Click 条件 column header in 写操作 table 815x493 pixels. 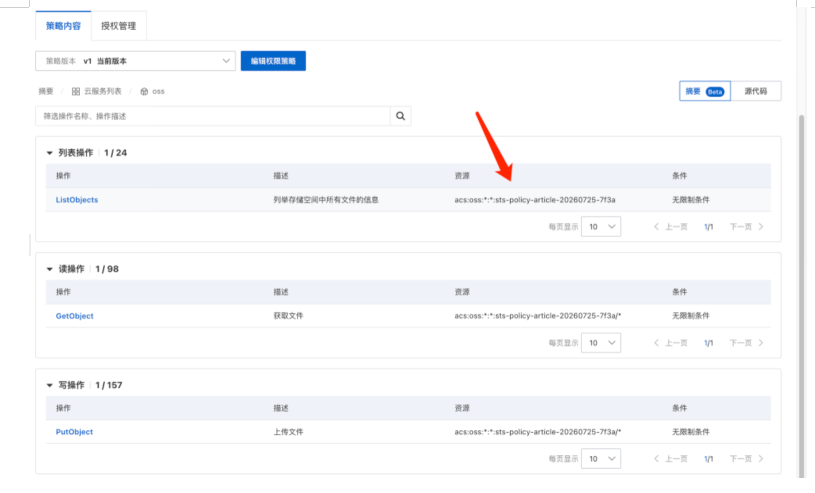(x=680, y=408)
